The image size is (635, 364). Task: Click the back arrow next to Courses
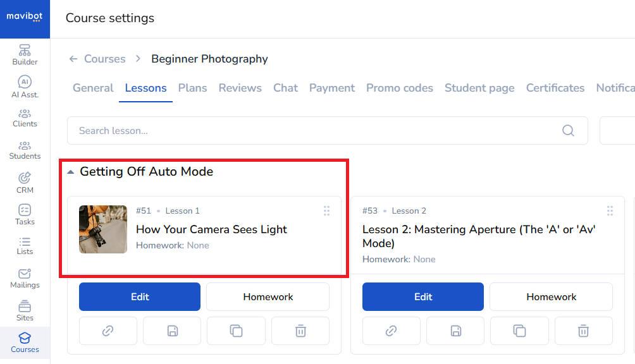[73, 59]
